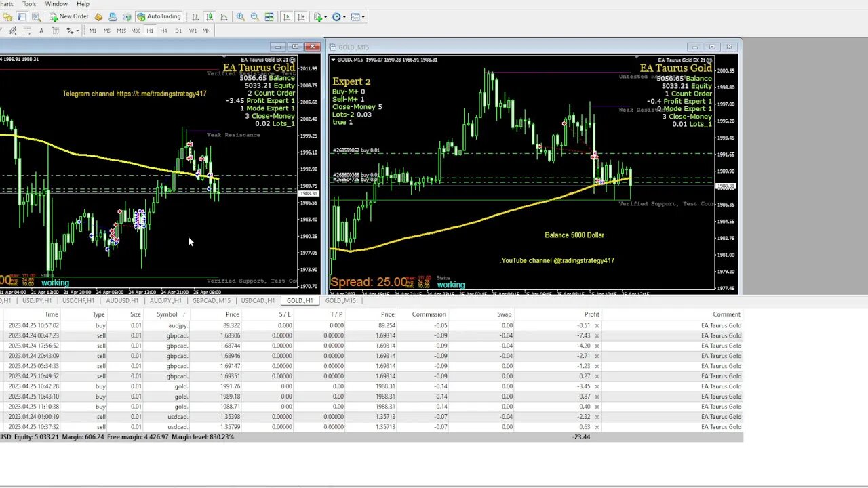Switch to the AUDUSD,H1 chart tab
This screenshot has width=868, height=488.
121,300
